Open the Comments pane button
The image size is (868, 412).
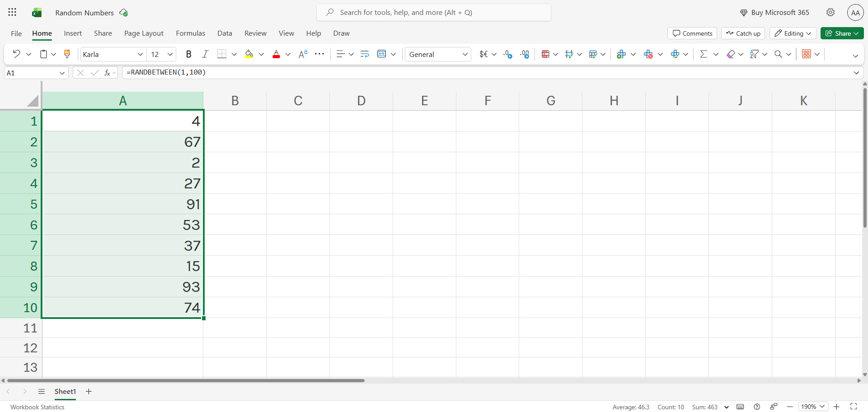(x=692, y=33)
